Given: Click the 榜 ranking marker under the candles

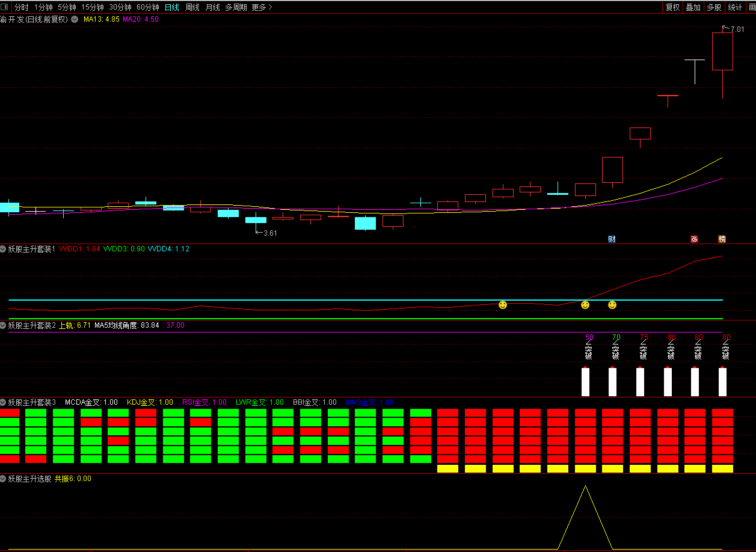Looking at the screenshot, I should (722, 239).
